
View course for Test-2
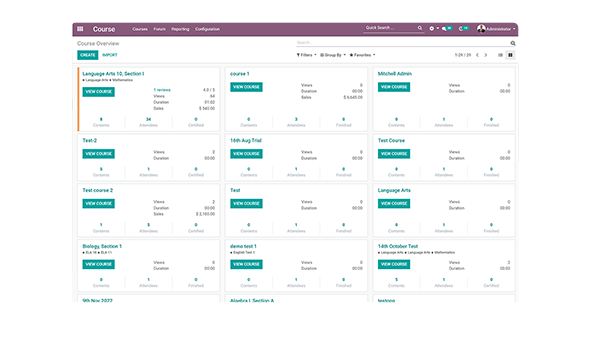(x=99, y=153)
